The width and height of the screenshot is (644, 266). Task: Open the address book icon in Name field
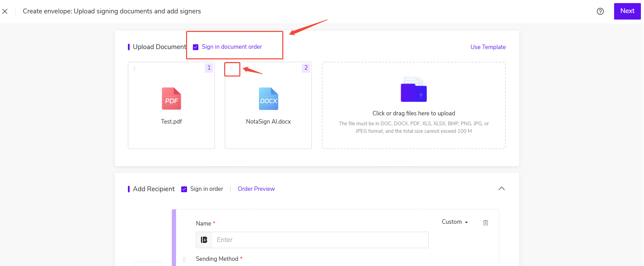pos(204,240)
